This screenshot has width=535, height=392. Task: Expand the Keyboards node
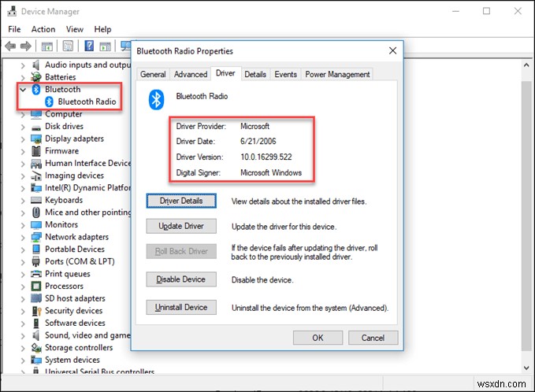click(23, 201)
